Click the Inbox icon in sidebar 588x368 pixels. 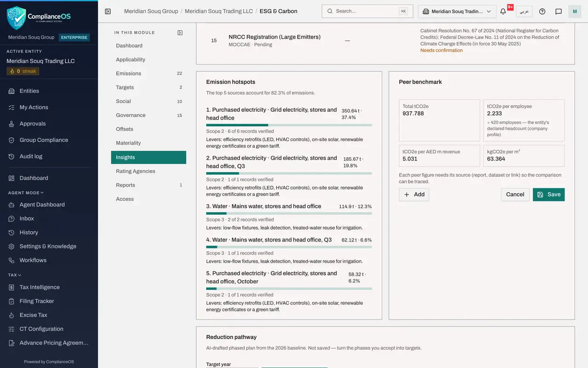pyautogui.click(x=11, y=218)
